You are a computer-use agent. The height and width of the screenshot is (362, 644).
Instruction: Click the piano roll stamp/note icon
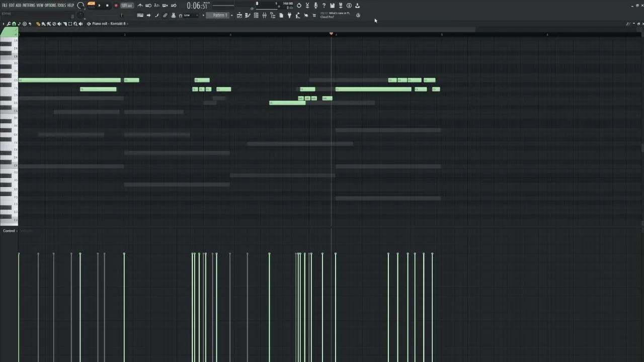(x=19, y=24)
